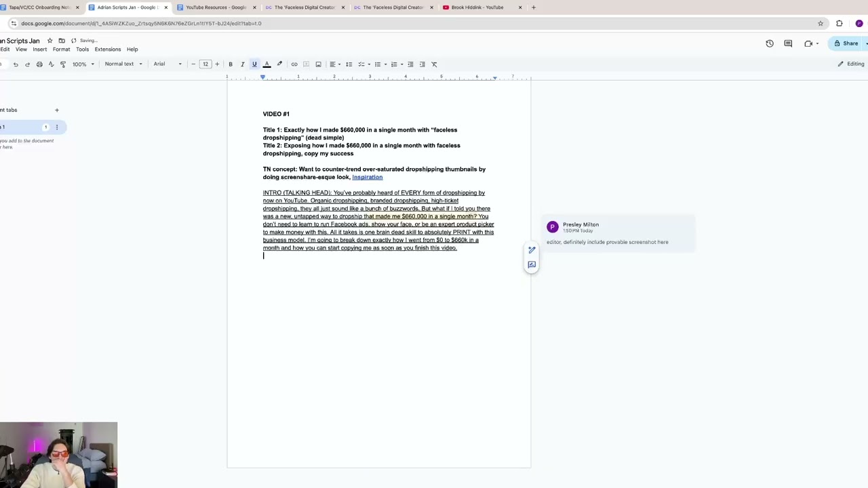The width and height of the screenshot is (868, 488).
Task: Open the browser extensions puzzle icon
Action: click(840, 24)
